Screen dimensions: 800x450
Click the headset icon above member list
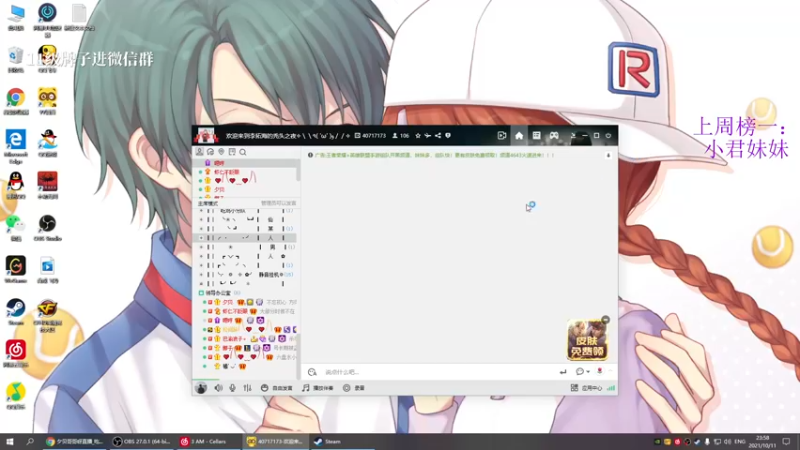click(x=210, y=152)
